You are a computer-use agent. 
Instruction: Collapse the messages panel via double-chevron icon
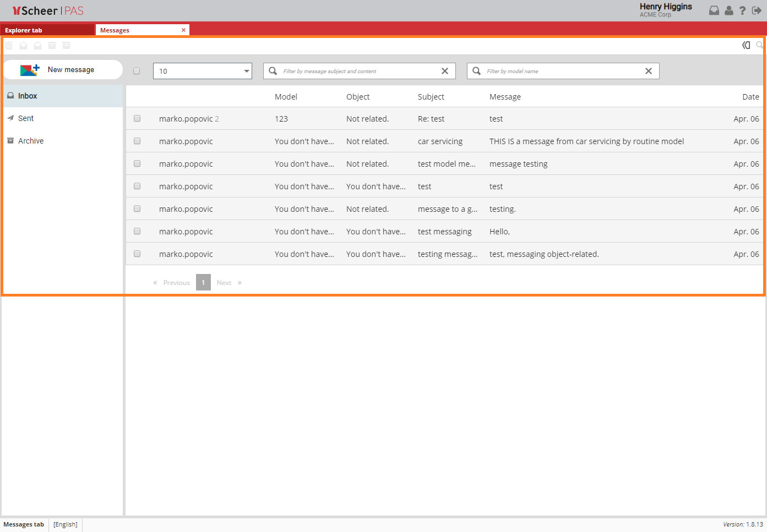pyautogui.click(x=747, y=45)
